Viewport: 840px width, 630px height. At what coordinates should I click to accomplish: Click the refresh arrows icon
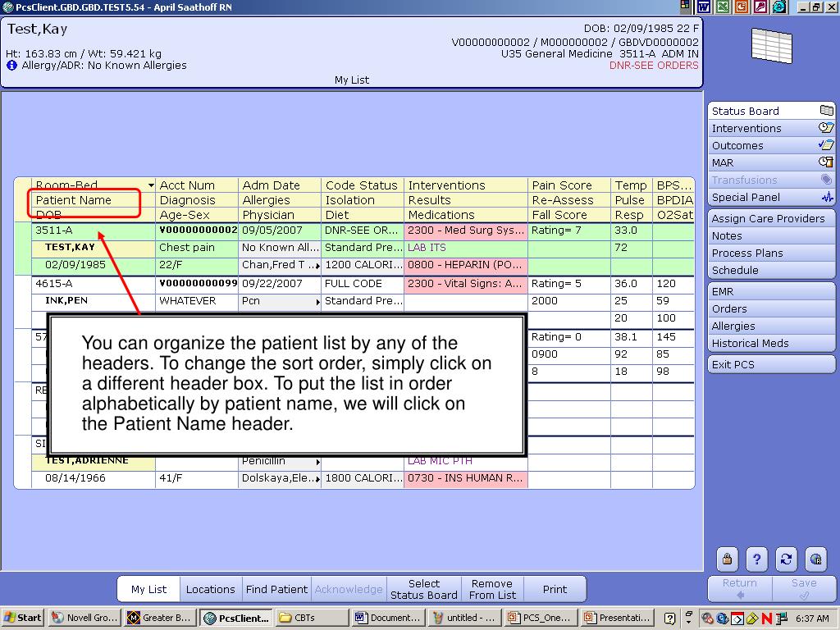[x=786, y=559]
